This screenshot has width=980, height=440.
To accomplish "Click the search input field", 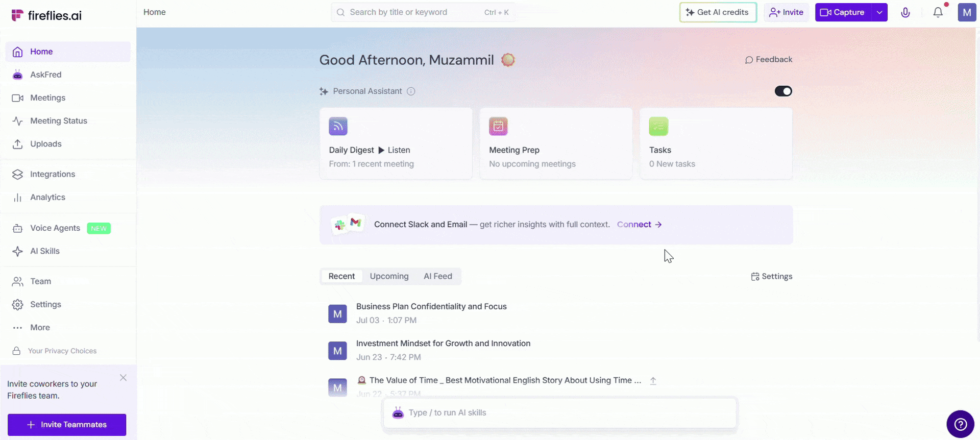I will click(x=423, y=12).
